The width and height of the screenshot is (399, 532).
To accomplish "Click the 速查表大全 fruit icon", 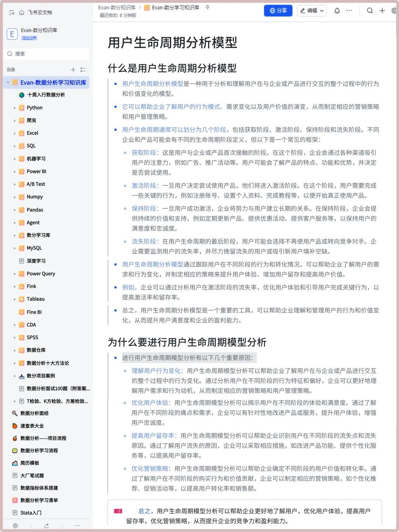I will pos(15,426).
